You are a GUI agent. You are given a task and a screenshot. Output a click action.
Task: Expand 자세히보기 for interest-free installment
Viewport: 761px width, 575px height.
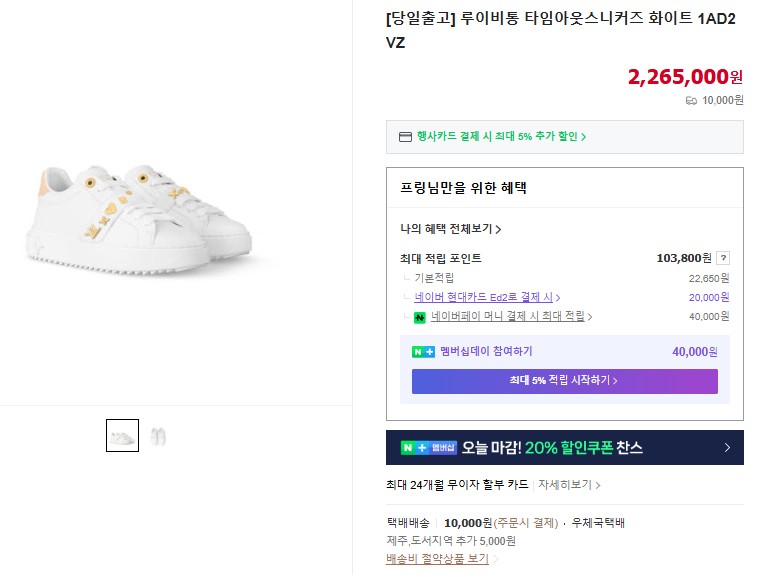pos(570,486)
